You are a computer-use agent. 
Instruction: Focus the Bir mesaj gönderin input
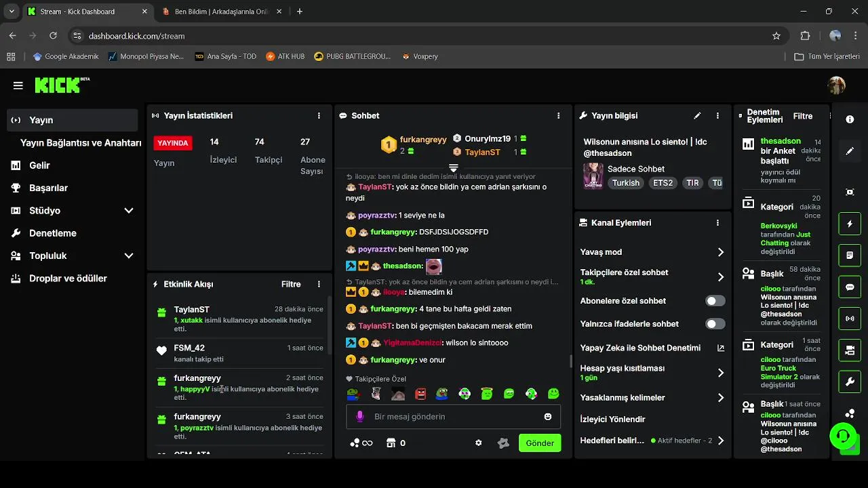pos(454,417)
